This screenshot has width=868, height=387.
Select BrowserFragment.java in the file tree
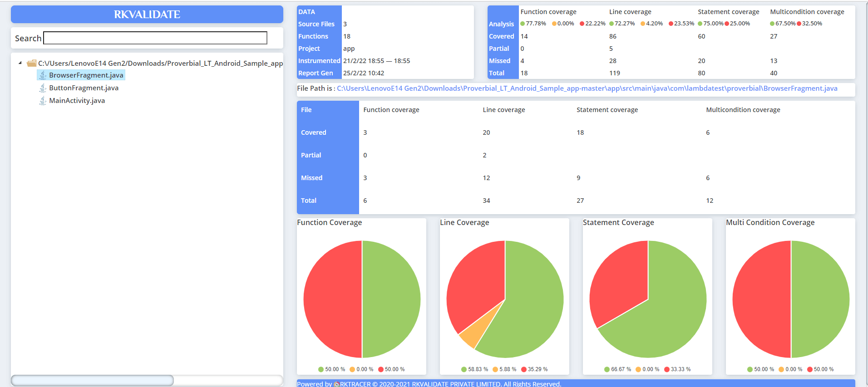pos(86,75)
